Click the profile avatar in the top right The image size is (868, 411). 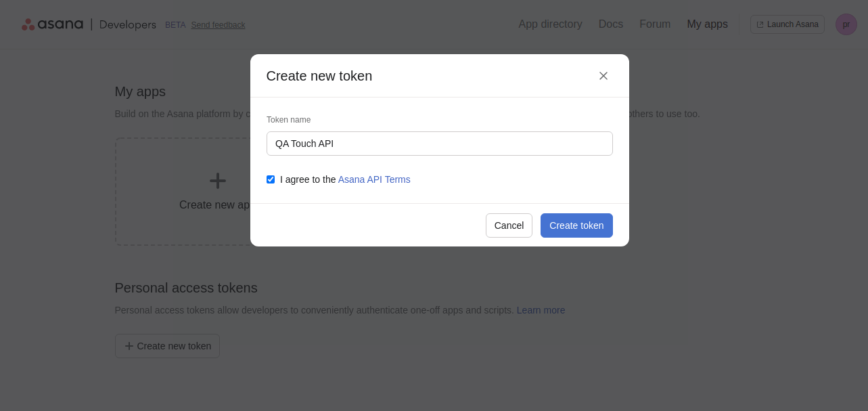[846, 24]
